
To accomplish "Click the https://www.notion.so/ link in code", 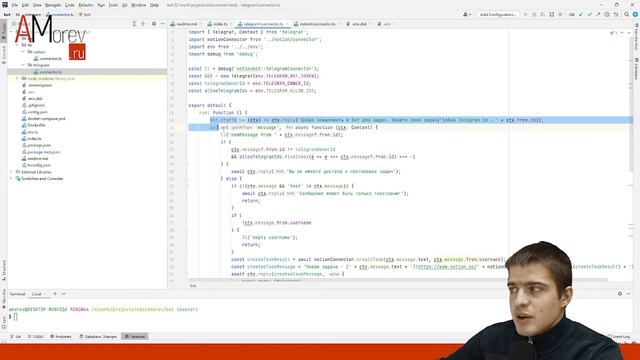I will pyautogui.click(x=447, y=267).
